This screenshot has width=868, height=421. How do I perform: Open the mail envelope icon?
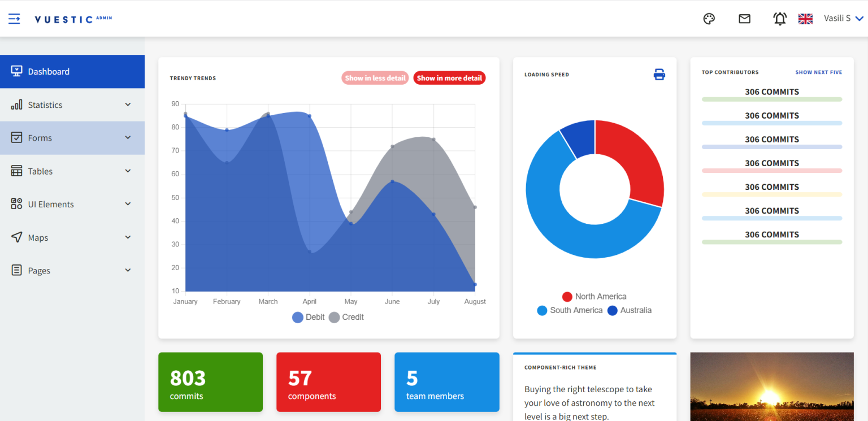pos(745,19)
